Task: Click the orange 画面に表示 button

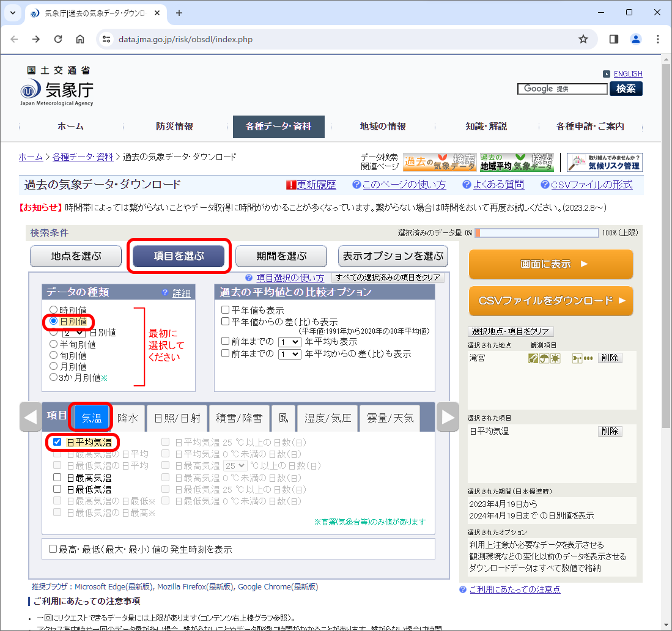Action: pyautogui.click(x=551, y=264)
